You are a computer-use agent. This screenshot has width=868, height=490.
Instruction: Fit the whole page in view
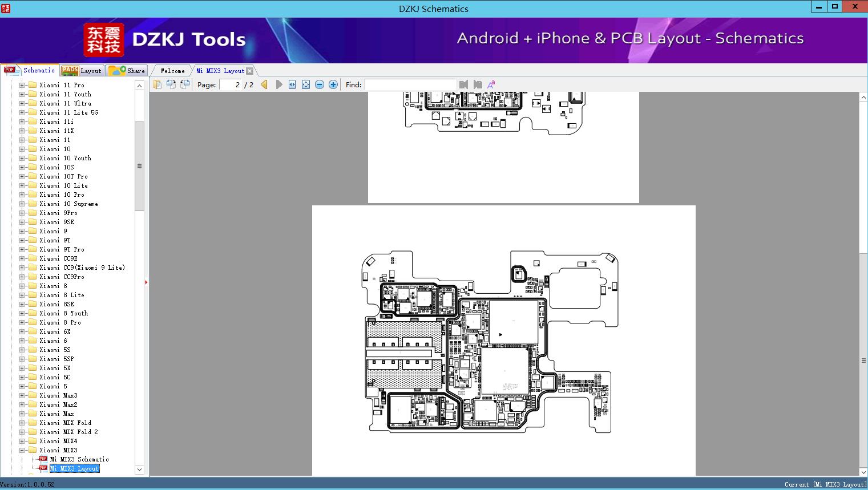click(x=306, y=84)
